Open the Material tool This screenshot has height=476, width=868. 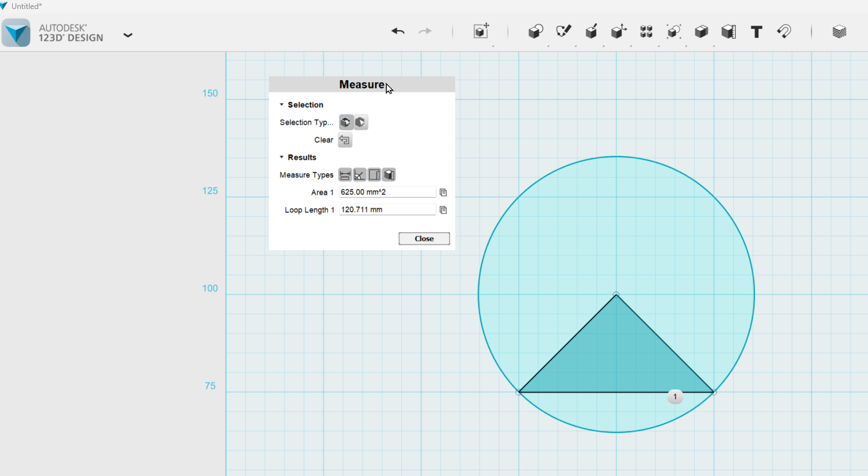(839, 31)
